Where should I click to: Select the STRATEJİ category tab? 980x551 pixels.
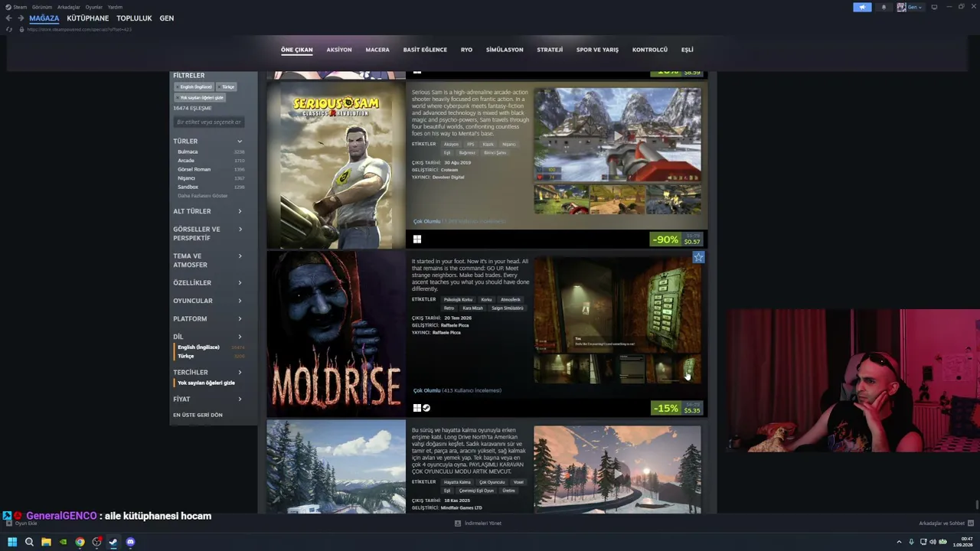coord(550,50)
